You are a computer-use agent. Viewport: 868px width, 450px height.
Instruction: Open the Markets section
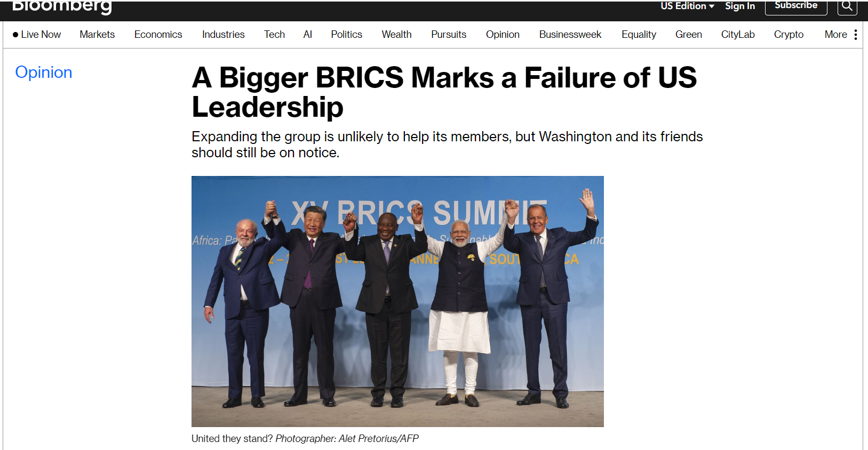pos(97,35)
